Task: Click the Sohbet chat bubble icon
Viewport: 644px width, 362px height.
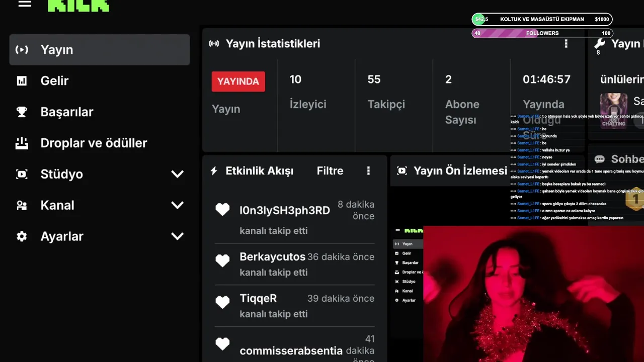Action: pyautogui.click(x=599, y=159)
